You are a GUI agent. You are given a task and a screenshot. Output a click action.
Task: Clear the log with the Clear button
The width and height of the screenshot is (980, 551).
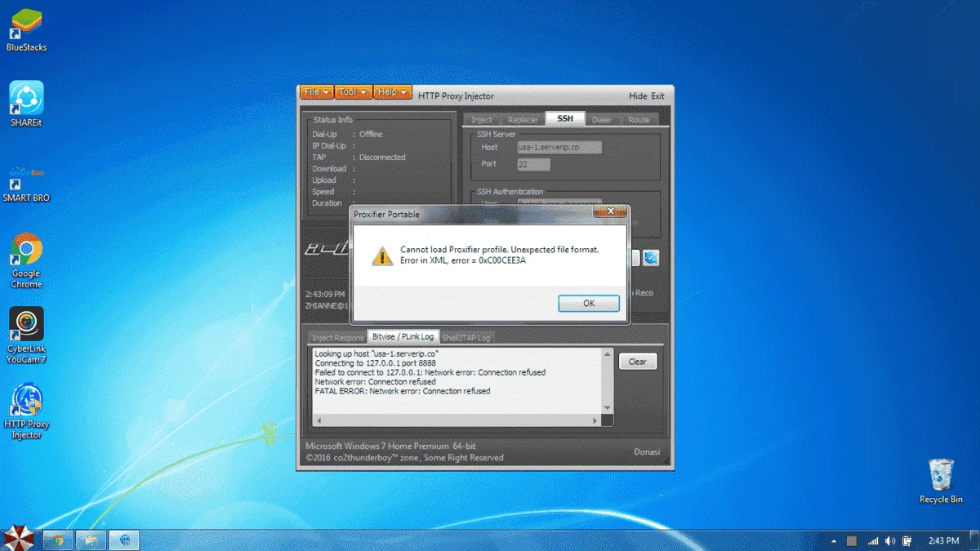[638, 362]
